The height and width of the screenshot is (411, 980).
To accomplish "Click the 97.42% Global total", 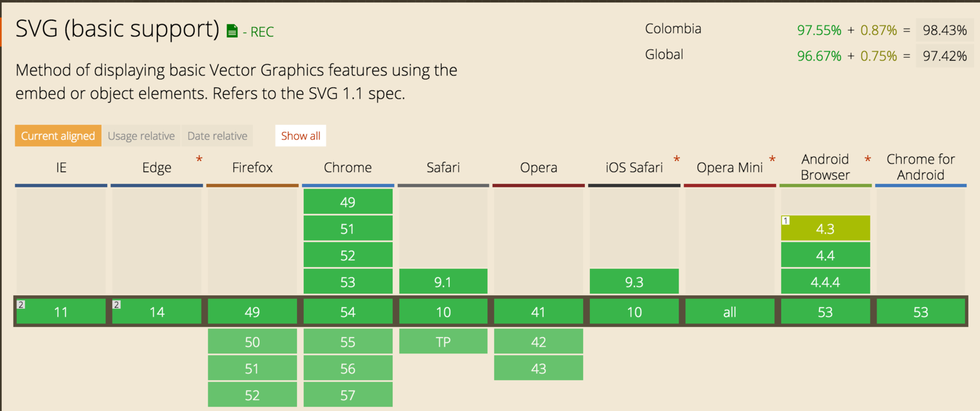I will [x=945, y=56].
